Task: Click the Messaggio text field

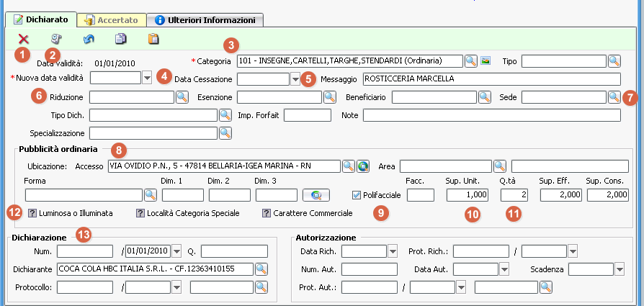Action: [x=491, y=78]
